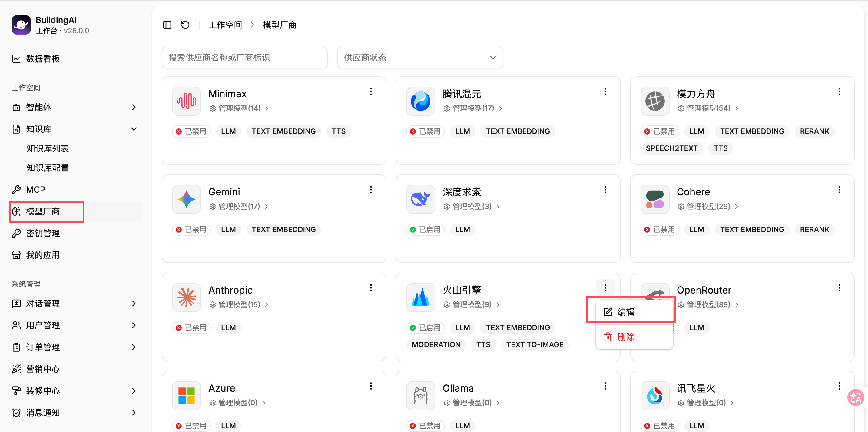Toggle the sidebar collapse icon
The height and width of the screenshot is (432, 868).
167,25
